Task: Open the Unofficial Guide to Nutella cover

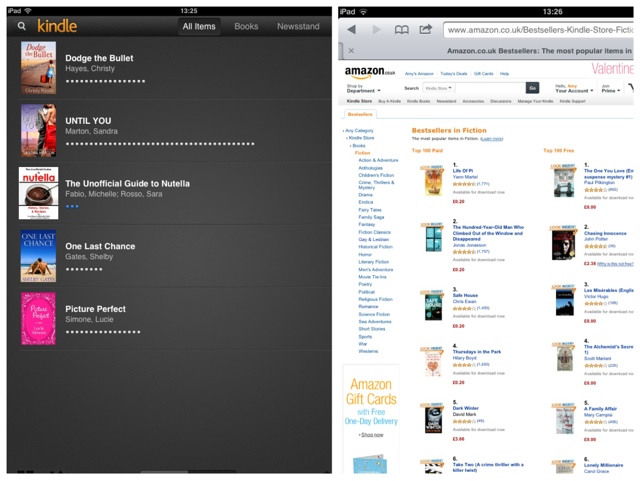Action: (x=38, y=193)
